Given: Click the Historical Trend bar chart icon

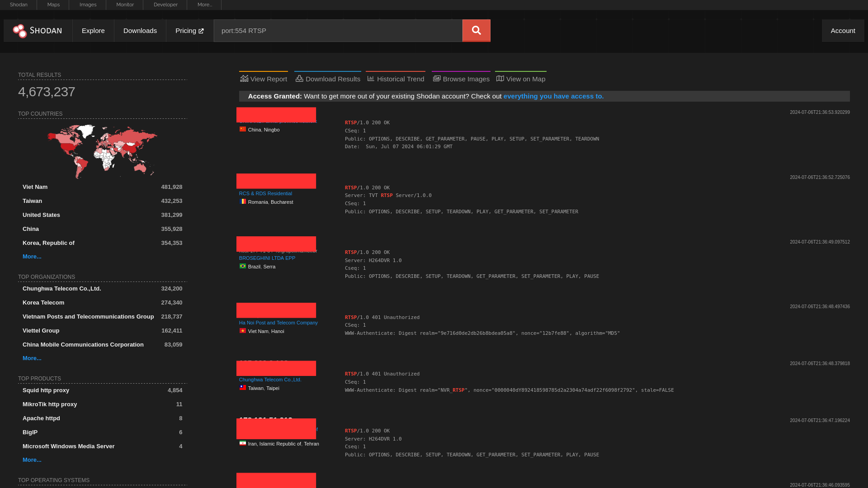Looking at the screenshot, I should point(371,79).
